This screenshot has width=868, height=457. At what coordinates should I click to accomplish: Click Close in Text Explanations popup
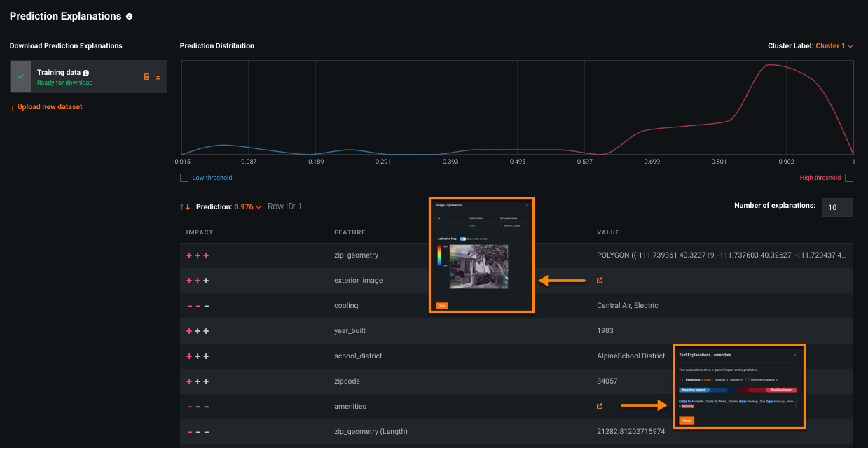[687, 421]
